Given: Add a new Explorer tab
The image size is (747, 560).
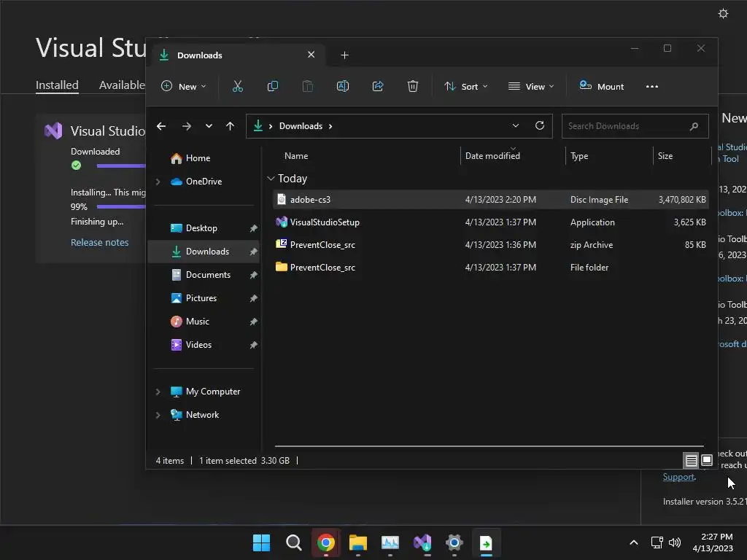Looking at the screenshot, I should click(344, 55).
